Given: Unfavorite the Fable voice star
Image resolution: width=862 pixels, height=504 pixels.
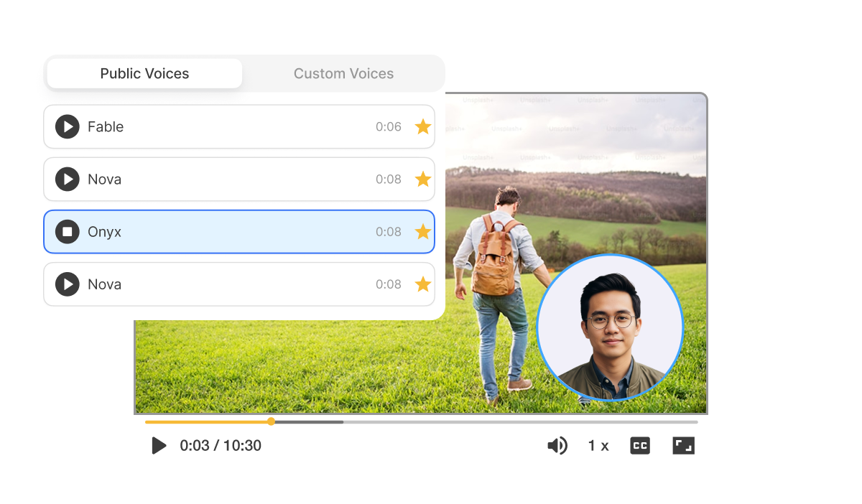Looking at the screenshot, I should coord(423,126).
